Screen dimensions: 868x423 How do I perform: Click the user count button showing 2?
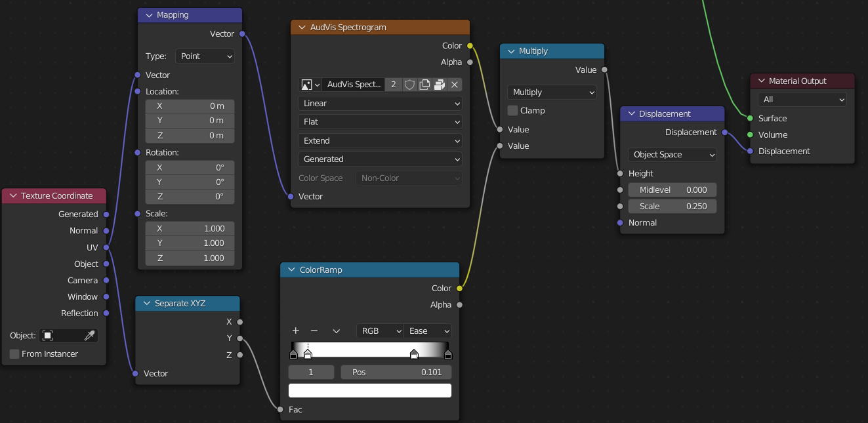pos(394,85)
